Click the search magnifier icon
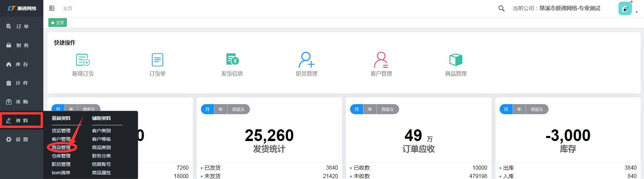Viewport: 644px width, 179px height. point(501,8)
